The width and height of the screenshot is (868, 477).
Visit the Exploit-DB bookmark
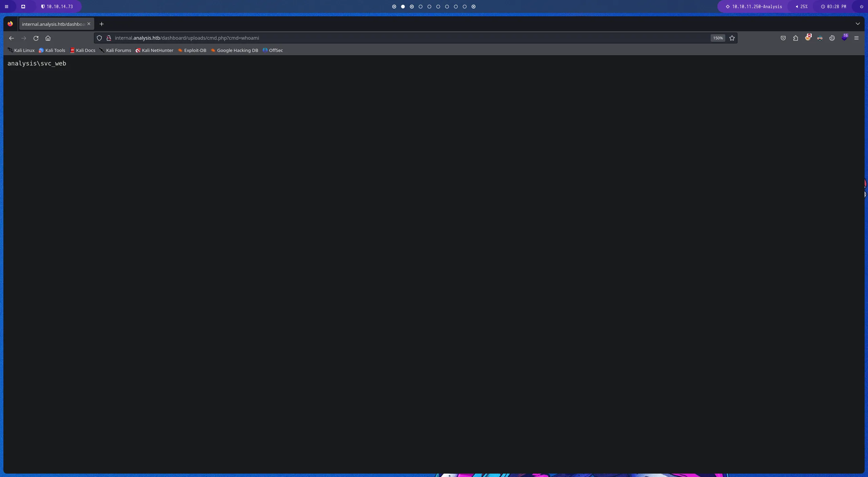click(192, 50)
